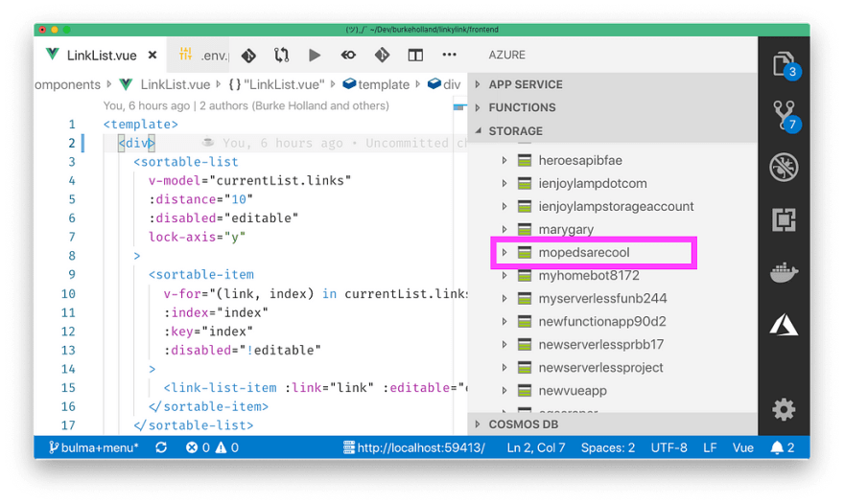Click the components folder breadcrumb

67,84
